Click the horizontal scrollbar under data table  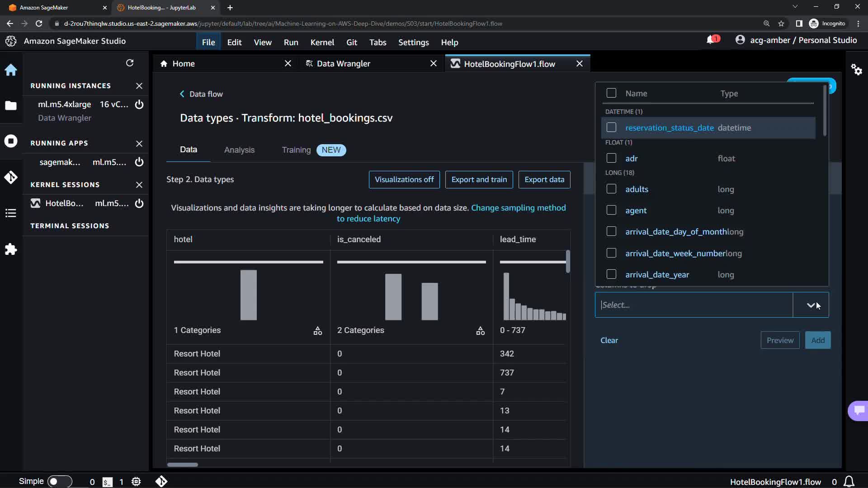[183, 465]
